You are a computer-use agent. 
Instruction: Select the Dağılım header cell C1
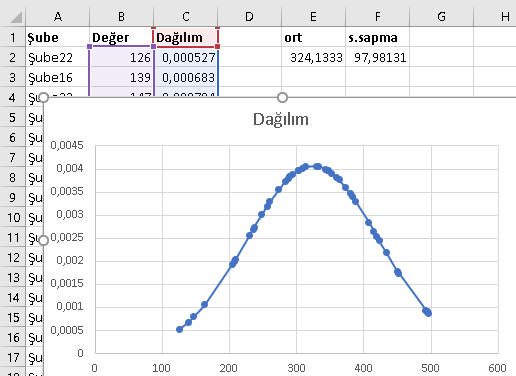[x=185, y=37]
